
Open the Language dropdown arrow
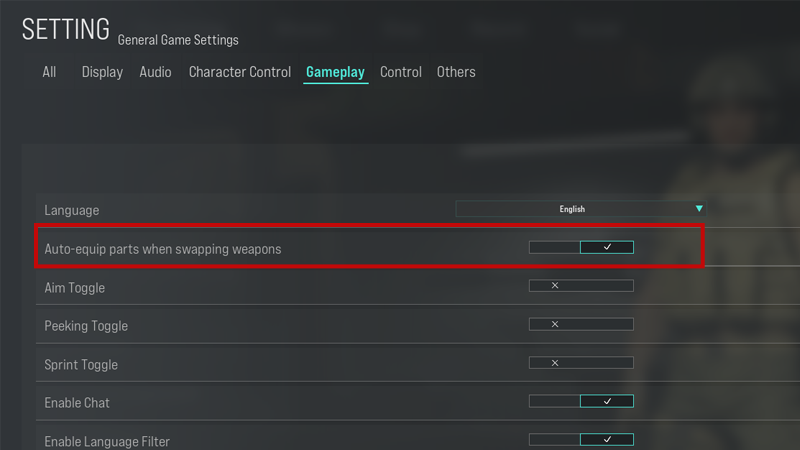pos(699,209)
